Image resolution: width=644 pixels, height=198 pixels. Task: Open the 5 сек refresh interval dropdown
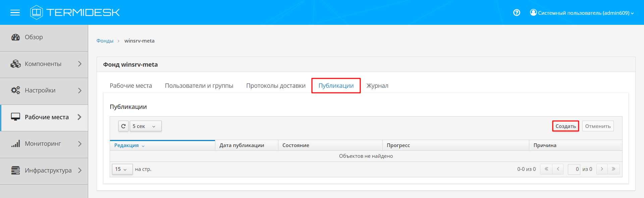coord(146,126)
